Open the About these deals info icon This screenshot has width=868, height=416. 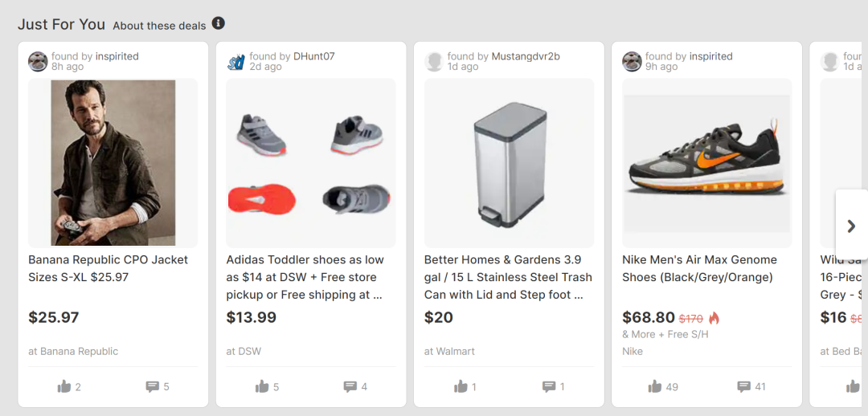pos(219,24)
